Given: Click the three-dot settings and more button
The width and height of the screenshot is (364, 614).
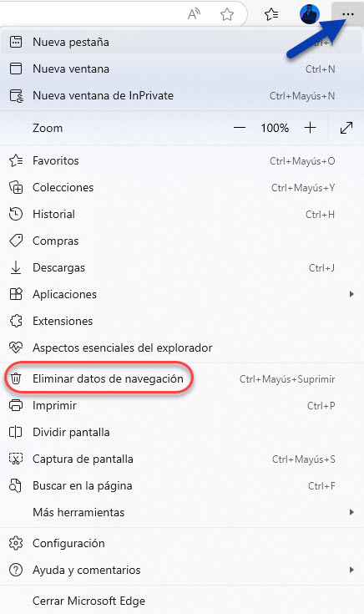Looking at the screenshot, I should click(347, 14).
